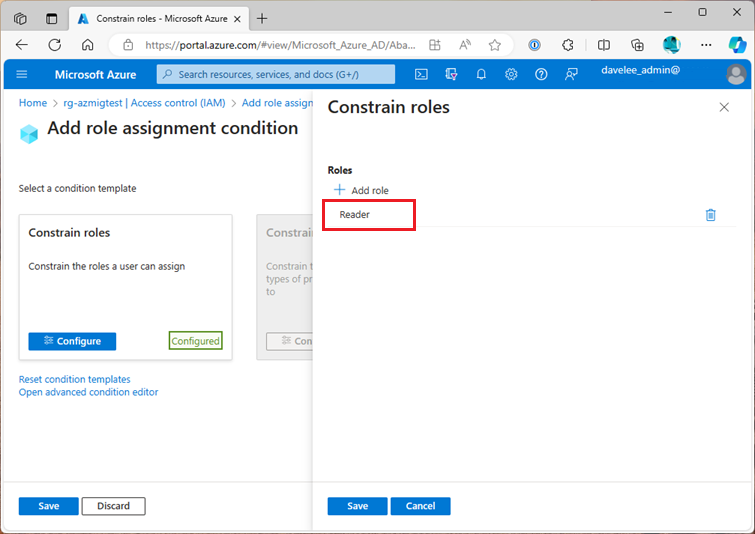Screen dimensions: 755x534
Task: Open the Azure portal hamburger menu
Action: 22,75
